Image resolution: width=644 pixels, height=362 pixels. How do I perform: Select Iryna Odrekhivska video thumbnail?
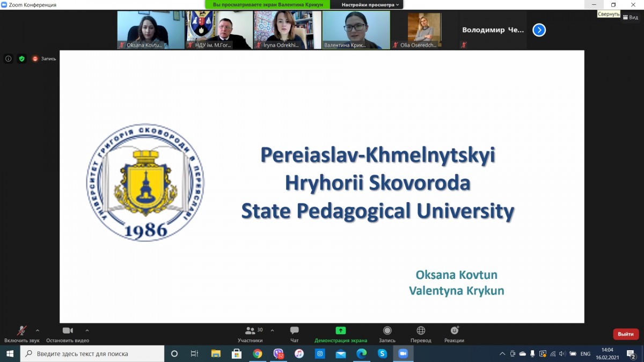point(288,30)
